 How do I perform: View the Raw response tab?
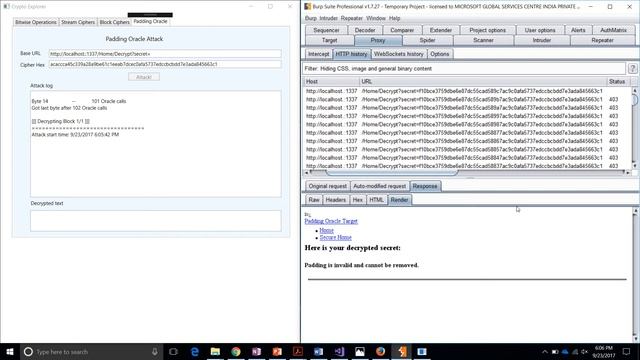pyautogui.click(x=314, y=200)
